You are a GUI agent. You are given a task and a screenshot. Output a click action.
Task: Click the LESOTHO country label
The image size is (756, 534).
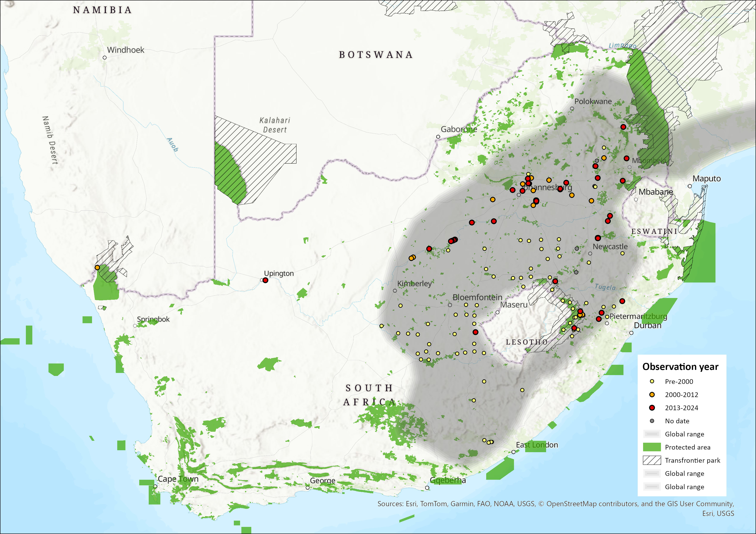tap(526, 342)
